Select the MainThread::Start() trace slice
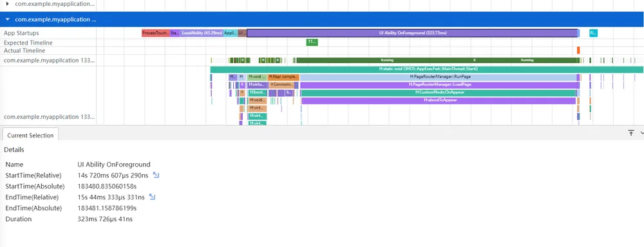This screenshot has width=644, height=247. tap(427, 70)
